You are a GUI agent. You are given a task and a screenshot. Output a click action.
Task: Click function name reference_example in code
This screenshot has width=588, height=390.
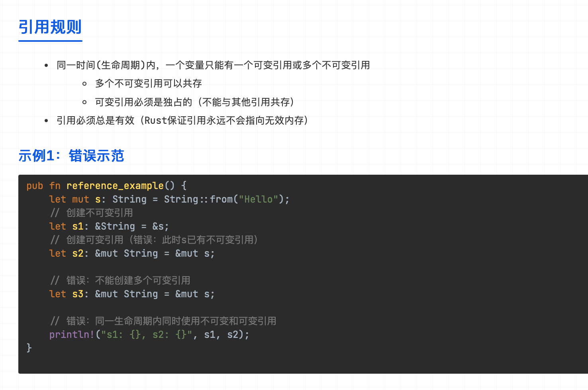tap(115, 186)
